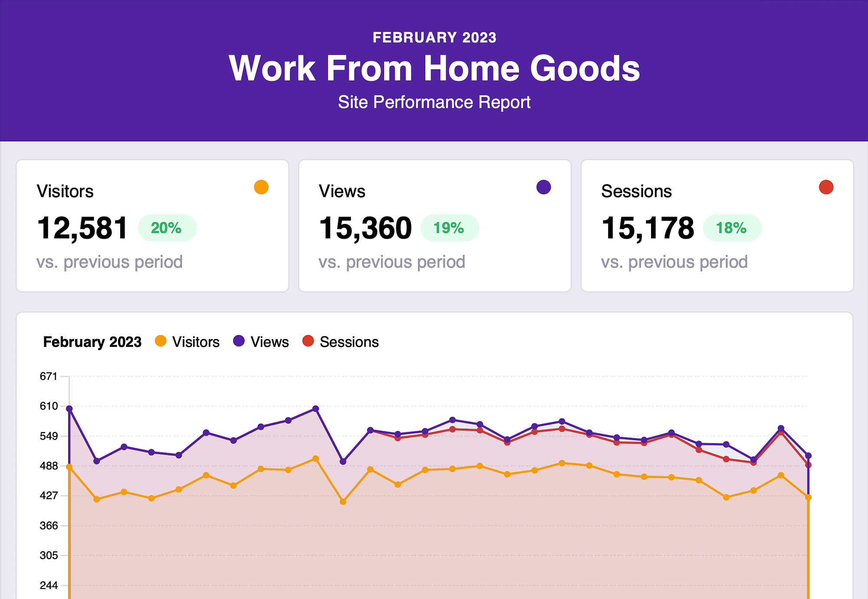Click the 18% change badge on Sessions
Image resolution: width=868 pixels, height=599 pixels.
click(732, 227)
